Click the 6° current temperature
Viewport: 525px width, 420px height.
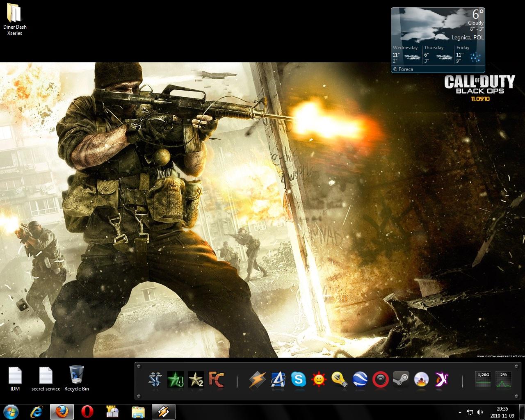(x=477, y=14)
